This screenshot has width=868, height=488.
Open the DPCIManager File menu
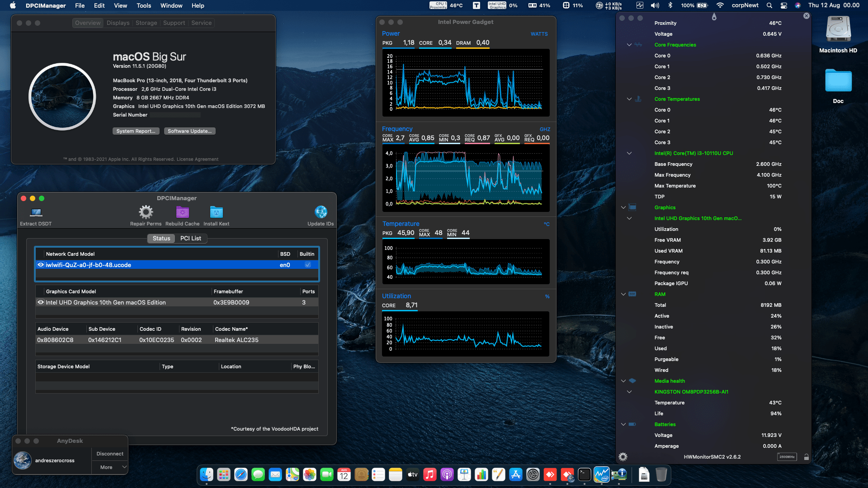coord(80,5)
